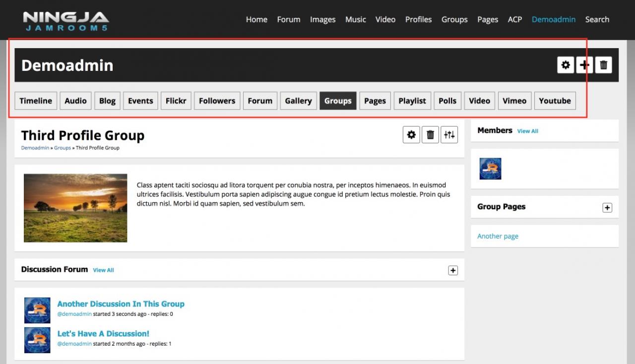
Task: View all group members
Action: click(x=527, y=131)
